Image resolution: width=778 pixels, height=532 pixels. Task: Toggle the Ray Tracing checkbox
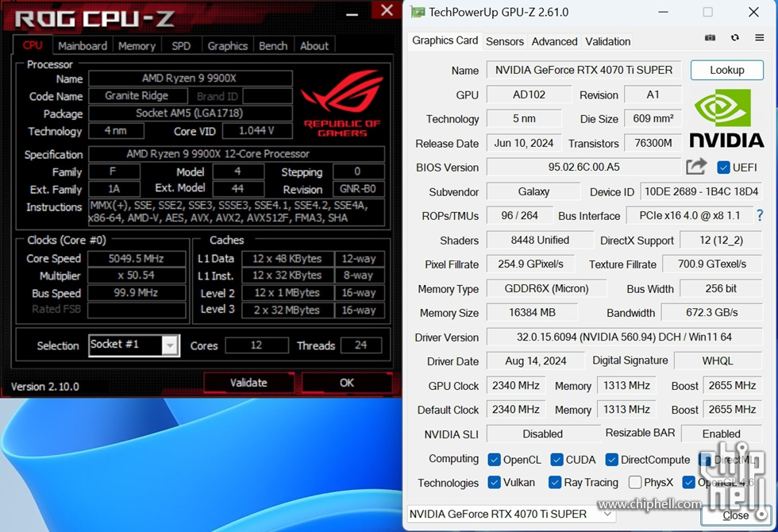click(x=555, y=483)
